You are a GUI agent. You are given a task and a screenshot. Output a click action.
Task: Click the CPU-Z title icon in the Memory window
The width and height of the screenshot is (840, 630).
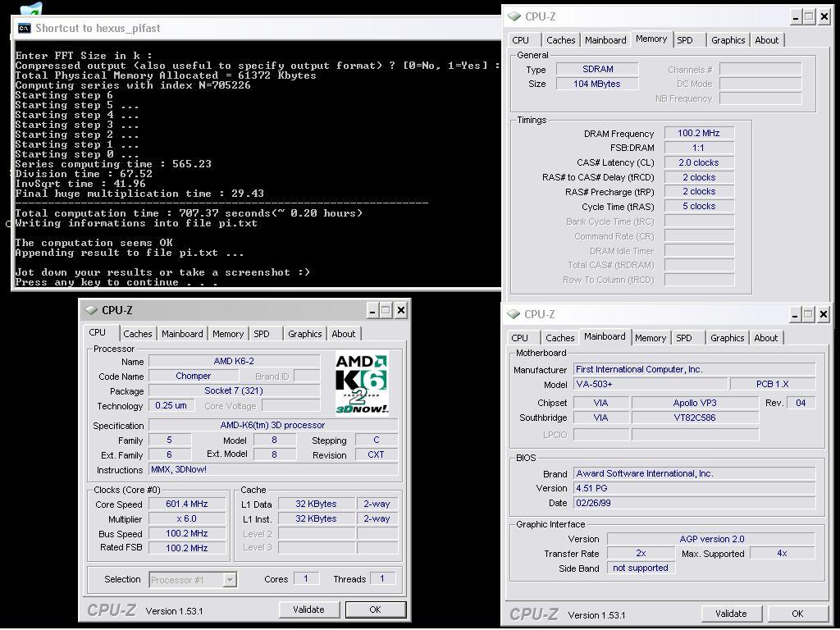[x=514, y=16]
